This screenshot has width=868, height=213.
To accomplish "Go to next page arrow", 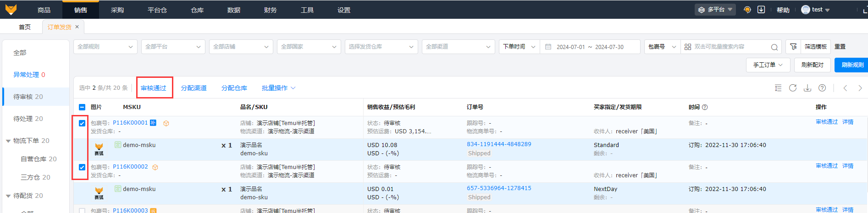I will point(860,88).
